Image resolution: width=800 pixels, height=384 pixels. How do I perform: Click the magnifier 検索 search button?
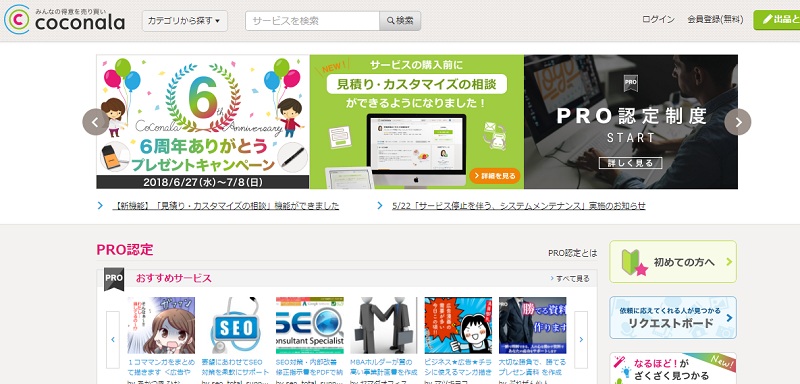coord(400,21)
